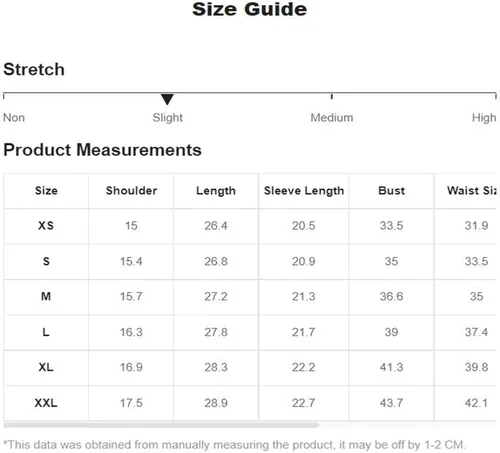Click the L shoulder value 16.3
The height and width of the screenshot is (453, 500).
131,332
